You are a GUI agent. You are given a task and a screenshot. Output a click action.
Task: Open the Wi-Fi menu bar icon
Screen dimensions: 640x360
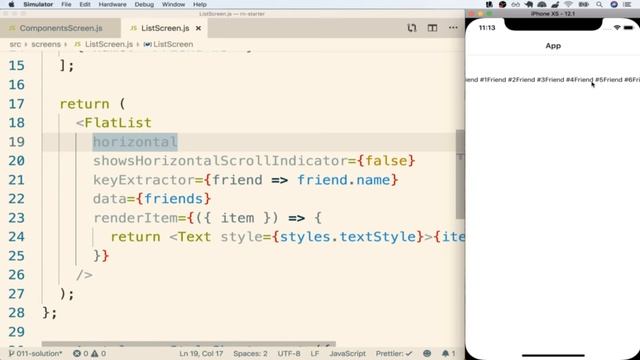(568, 4)
